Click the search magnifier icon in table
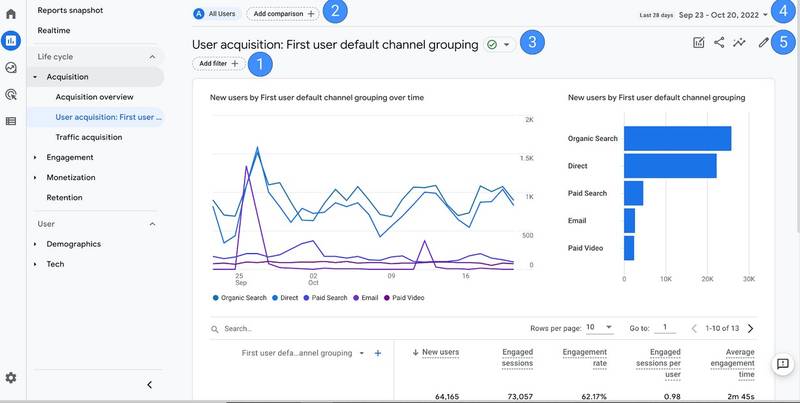The width and height of the screenshot is (800, 403). (x=215, y=329)
